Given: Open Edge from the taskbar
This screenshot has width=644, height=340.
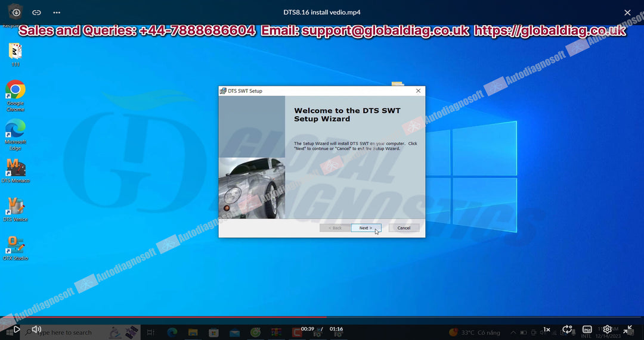Looking at the screenshot, I should click(x=172, y=332).
